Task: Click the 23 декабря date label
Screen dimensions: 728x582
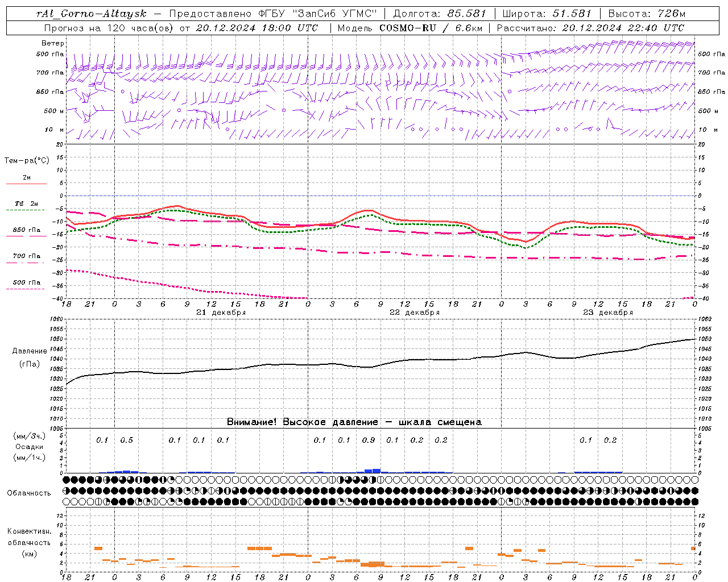Action: 607,313
